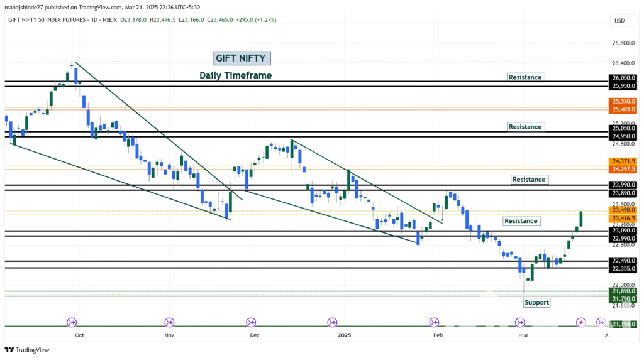Screen dimensions: 644x358
Task: Click the 25,050.0 price label
Action: pos(623,128)
